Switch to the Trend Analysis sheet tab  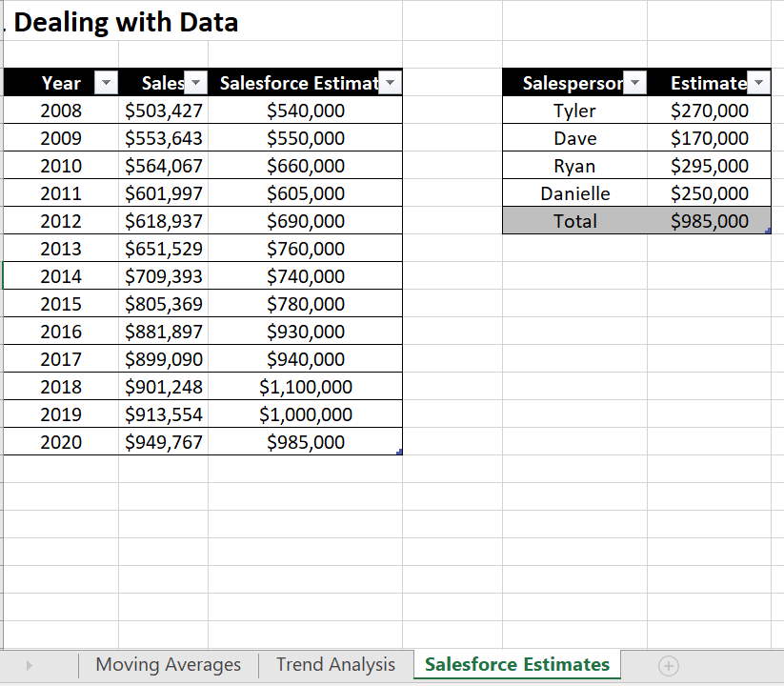pos(335,665)
